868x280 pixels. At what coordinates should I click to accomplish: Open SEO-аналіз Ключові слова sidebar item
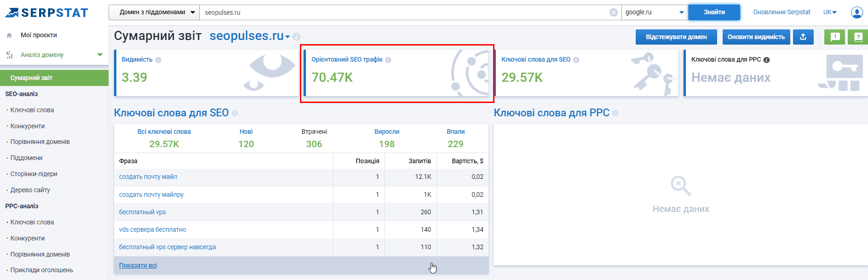pyautogui.click(x=32, y=110)
